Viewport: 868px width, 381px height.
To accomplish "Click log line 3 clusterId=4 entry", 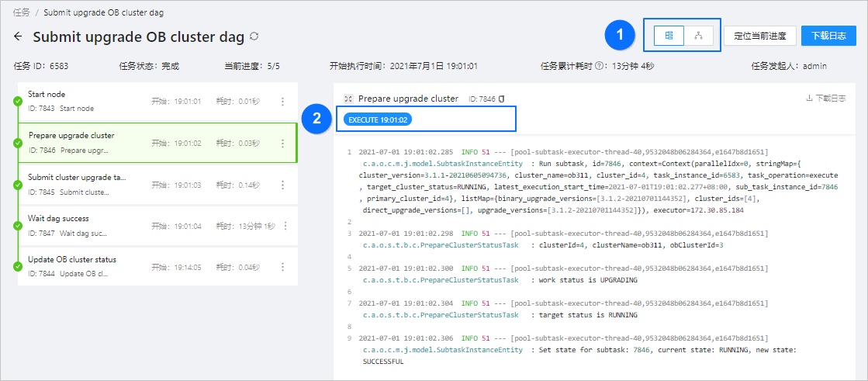I will (x=563, y=239).
